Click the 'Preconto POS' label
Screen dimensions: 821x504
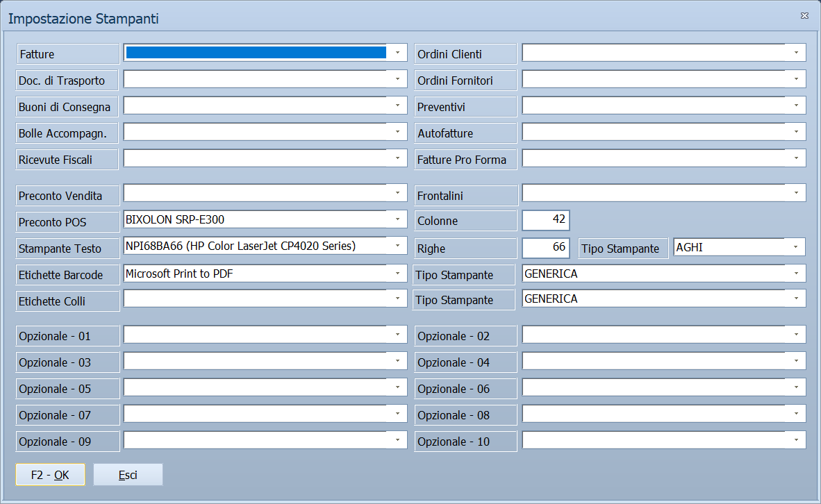52,222
